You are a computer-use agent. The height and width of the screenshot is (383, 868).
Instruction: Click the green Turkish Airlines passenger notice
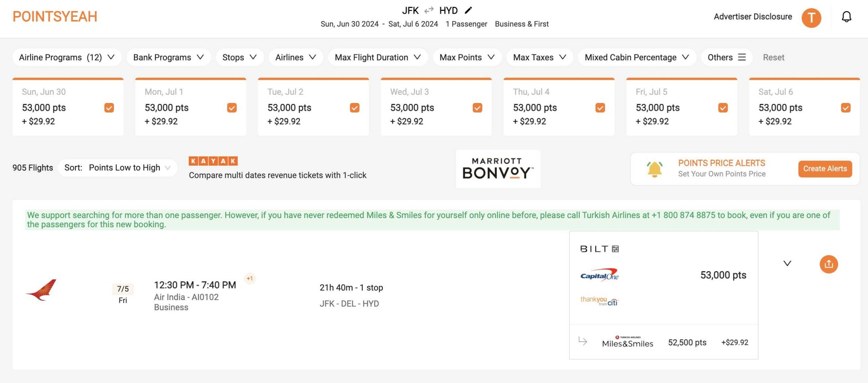click(432, 219)
